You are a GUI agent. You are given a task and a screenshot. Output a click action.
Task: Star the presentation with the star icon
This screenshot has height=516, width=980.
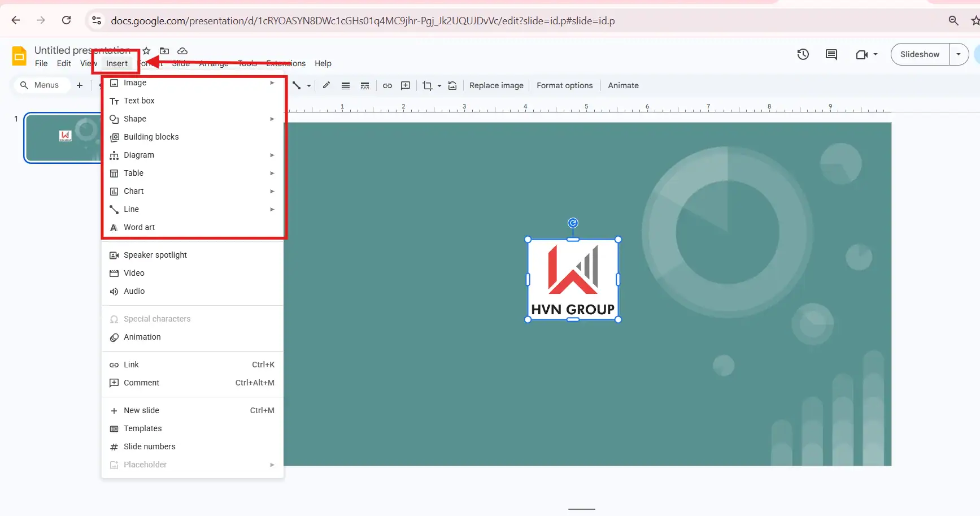146,51
